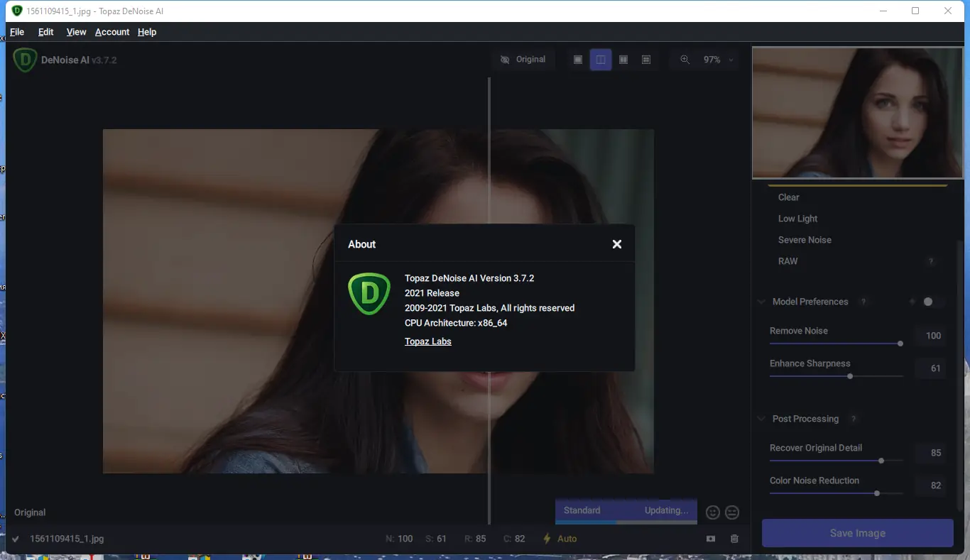Click the mask icon in file row
Image resolution: width=970 pixels, height=560 pixels.
[x=711, y=539]
